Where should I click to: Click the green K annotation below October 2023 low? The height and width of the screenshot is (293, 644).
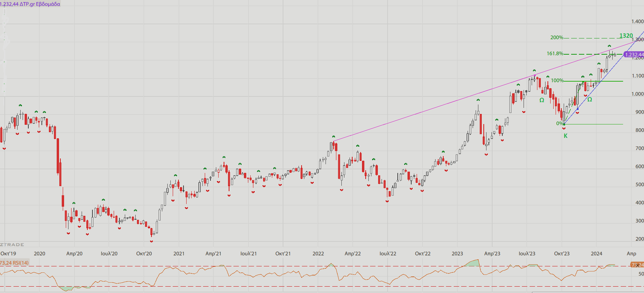coord(565,136)
